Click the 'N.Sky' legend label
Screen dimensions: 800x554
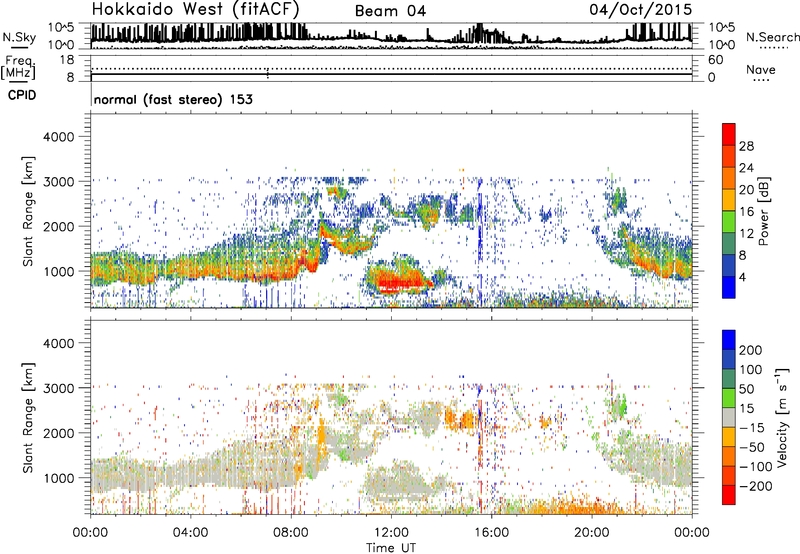pyautogui.click(x=19, y=37)
